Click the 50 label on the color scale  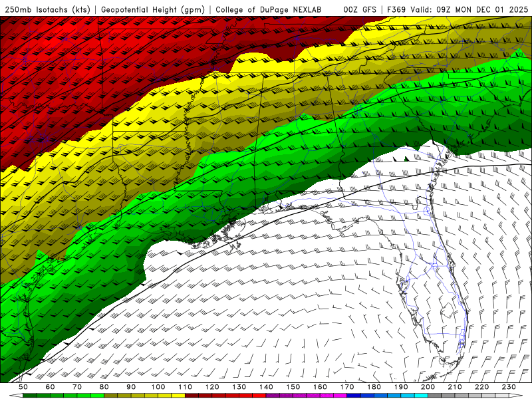point(23,387)
